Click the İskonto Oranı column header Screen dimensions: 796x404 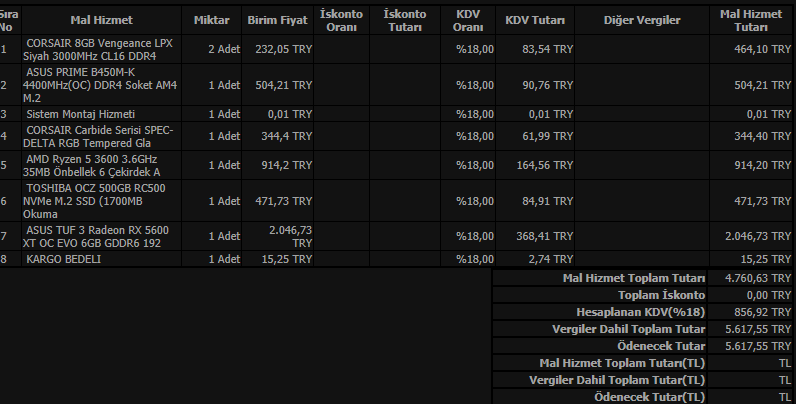click(342, 20)
